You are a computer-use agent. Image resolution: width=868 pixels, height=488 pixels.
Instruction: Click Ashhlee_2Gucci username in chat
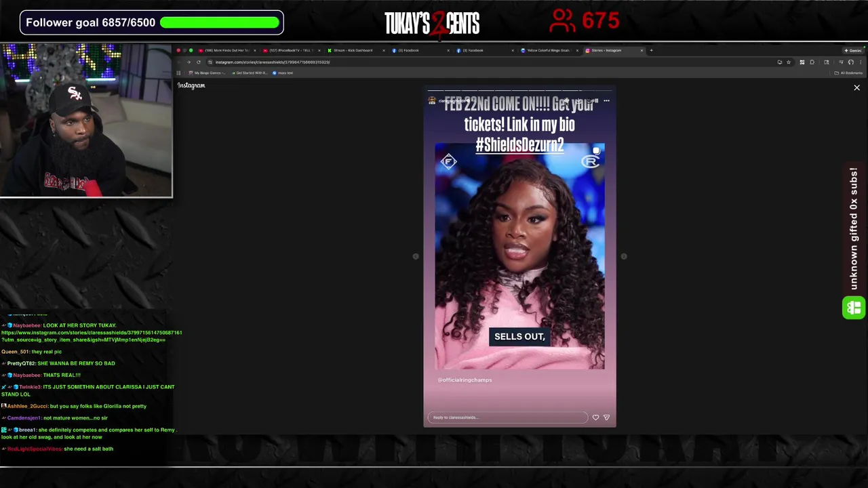pyautogui.click(x=28, y=406)
